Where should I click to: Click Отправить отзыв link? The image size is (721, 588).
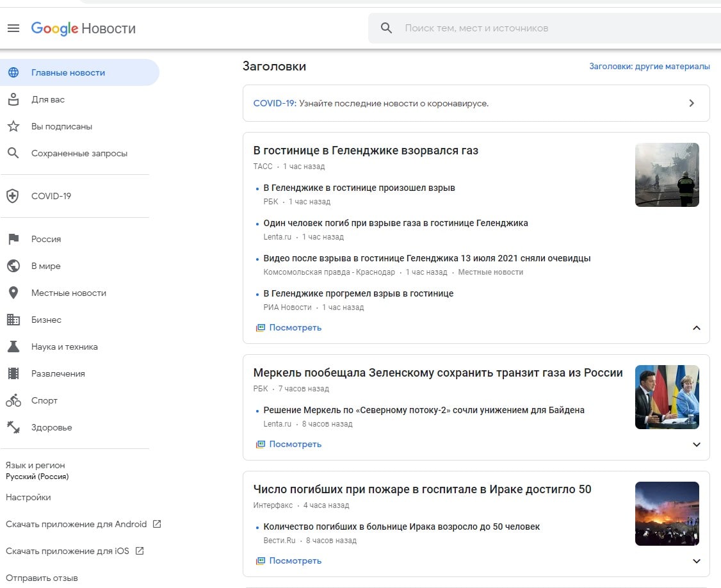click(x=42, y=578)
